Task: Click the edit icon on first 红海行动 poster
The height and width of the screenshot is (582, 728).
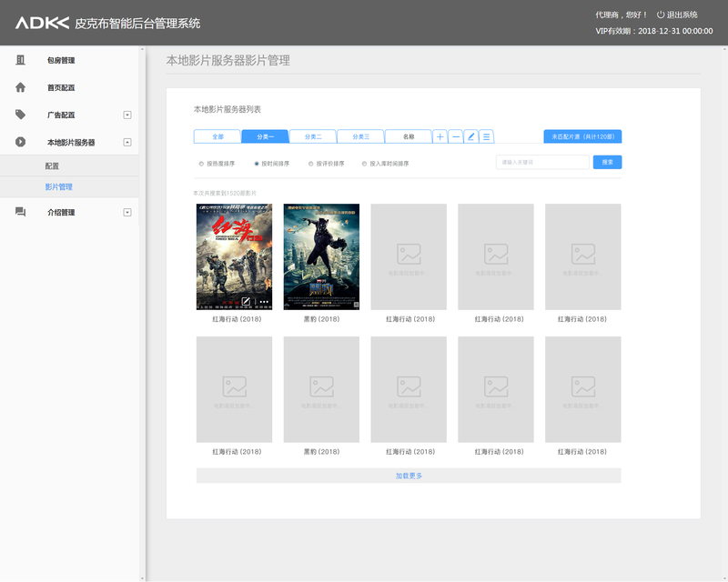Action: click(246, 301)
